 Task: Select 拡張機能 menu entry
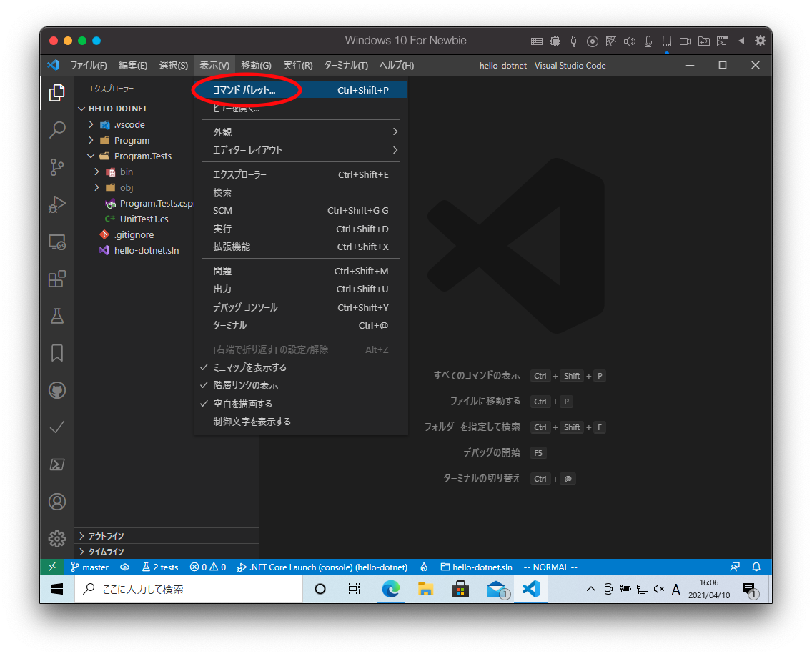point(300,247)
